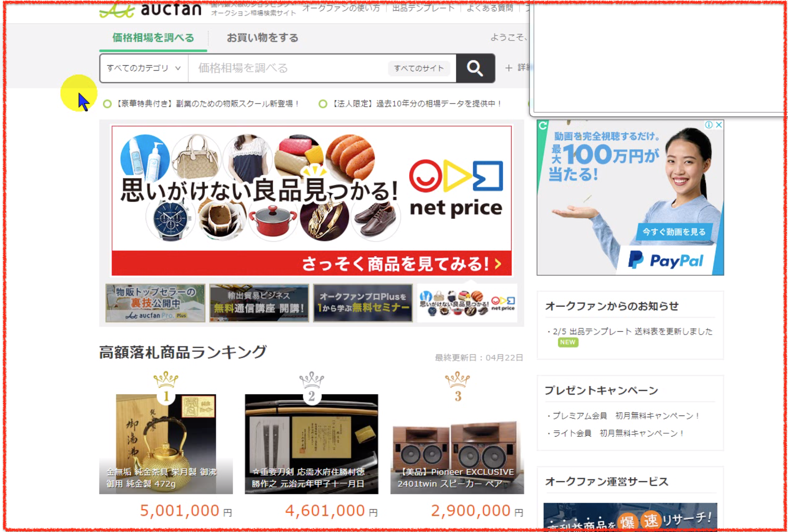Image resolution: width=788 pixels, height=532 pixels.
Task: Click the さっそく商品を見てみる red button bar
Action: (x=312, y=263)
